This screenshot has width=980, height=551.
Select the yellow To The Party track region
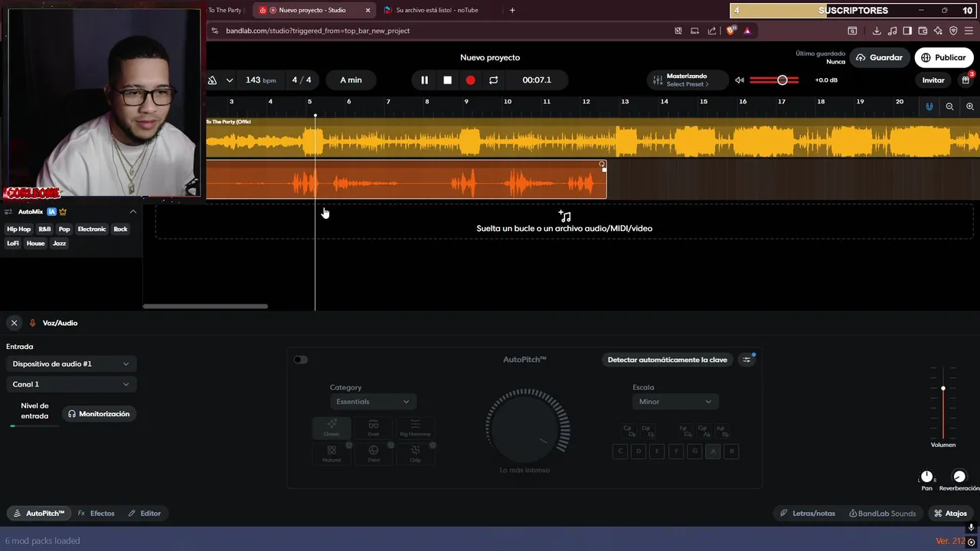[593, 138]
